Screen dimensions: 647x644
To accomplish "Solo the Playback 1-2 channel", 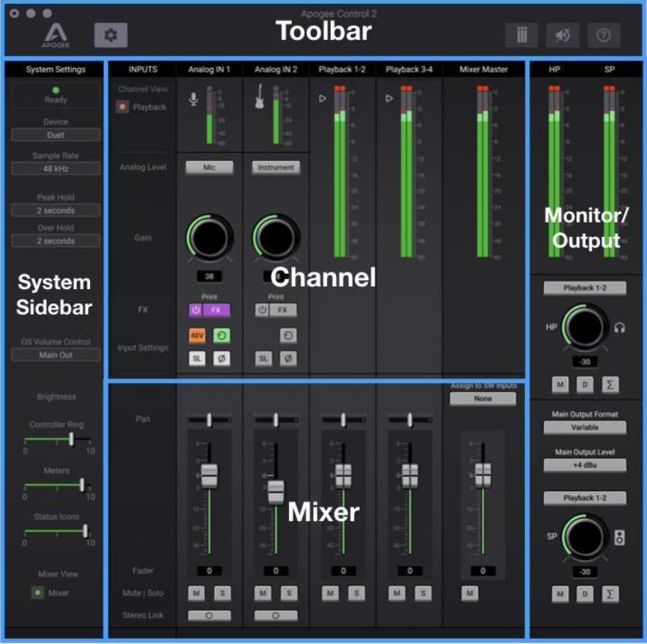I will pos(356,594).
